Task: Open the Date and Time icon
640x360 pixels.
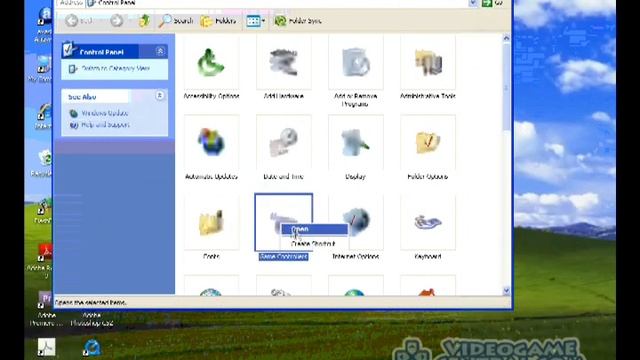Action: [283, 142]
